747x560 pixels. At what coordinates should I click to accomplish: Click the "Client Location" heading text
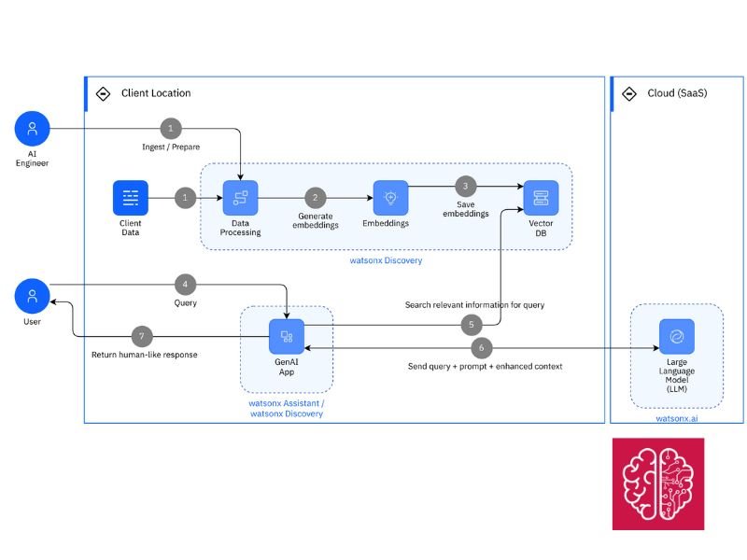[156, 93]
